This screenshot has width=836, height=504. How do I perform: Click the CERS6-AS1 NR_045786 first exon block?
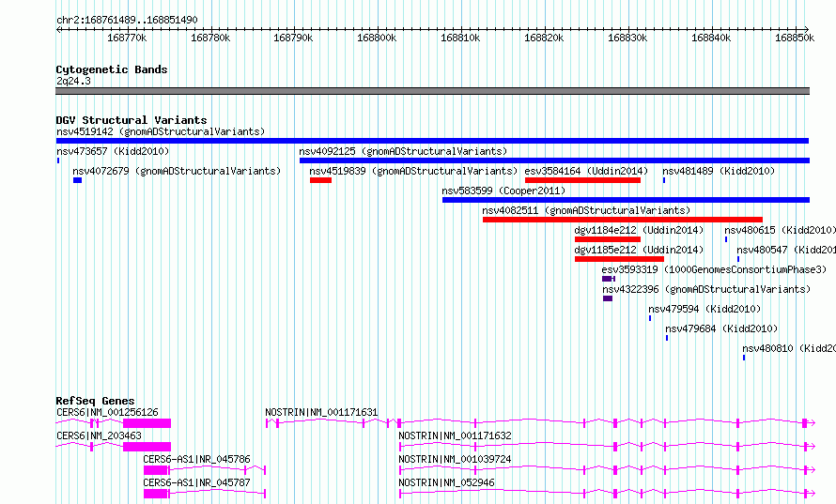156,470
